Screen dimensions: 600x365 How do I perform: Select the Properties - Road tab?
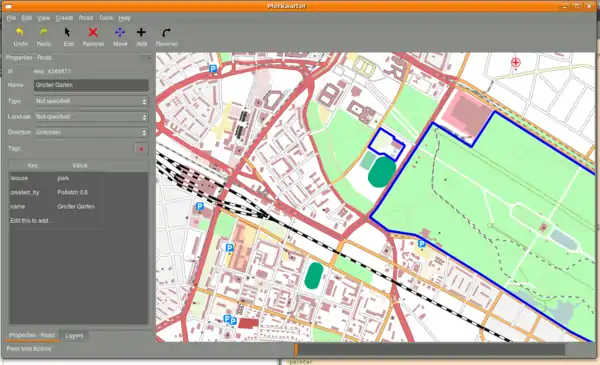(32, 335)
